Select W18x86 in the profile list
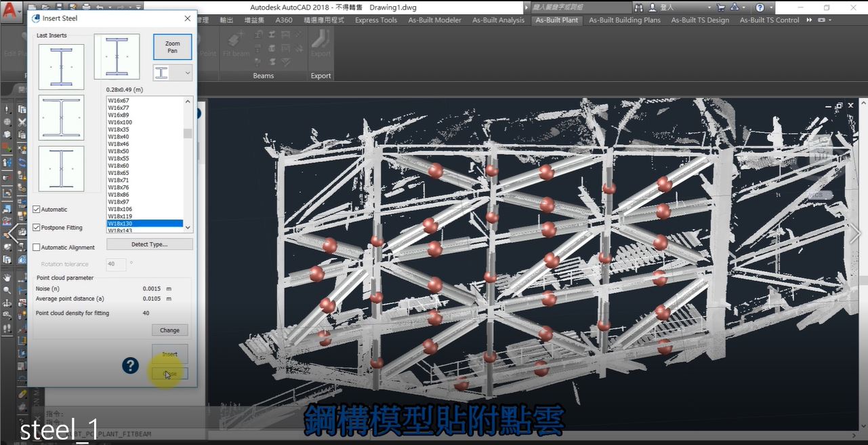This screenshot has width=868, height=445. point(145,195)
